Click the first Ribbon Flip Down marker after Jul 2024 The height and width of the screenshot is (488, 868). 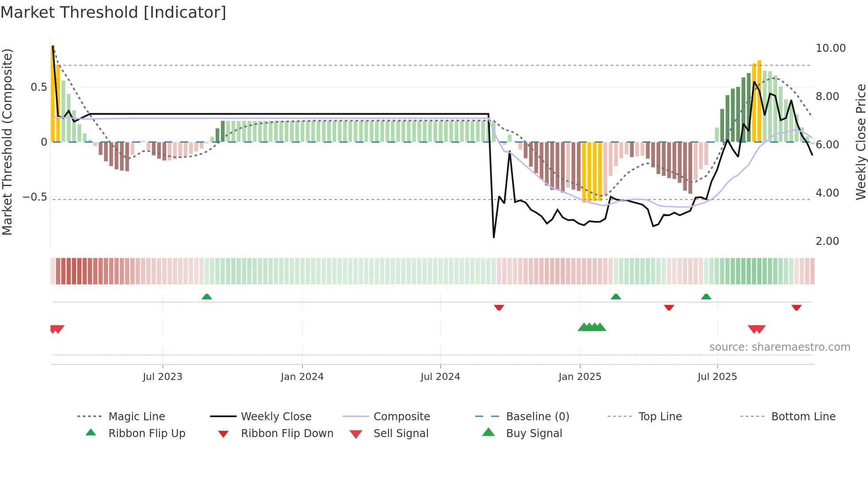pos(499,307)
